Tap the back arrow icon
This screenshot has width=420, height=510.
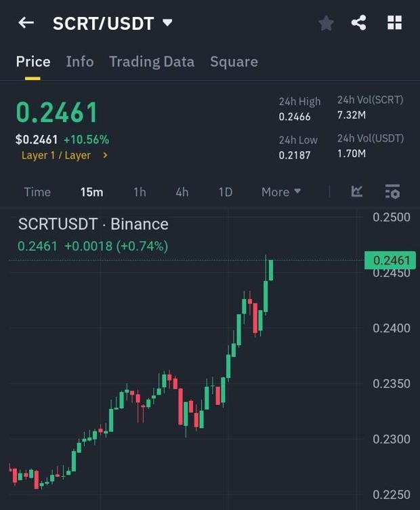(26, 23)
